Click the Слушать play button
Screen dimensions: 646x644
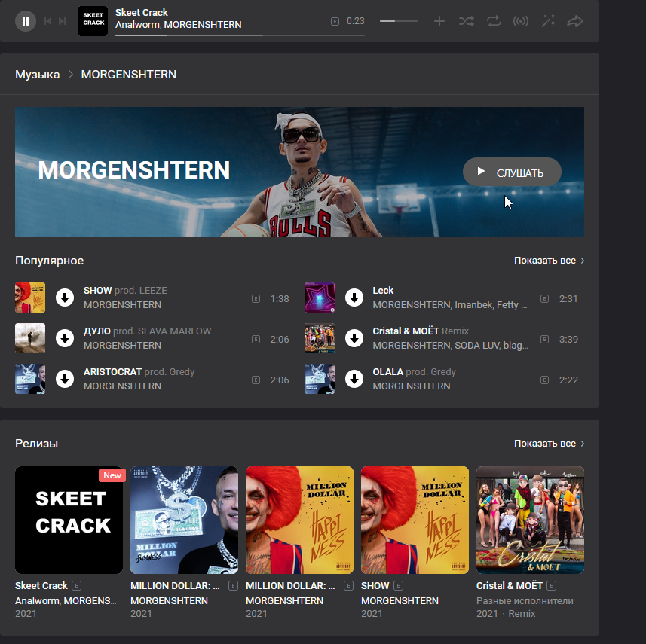click(512, 172)
